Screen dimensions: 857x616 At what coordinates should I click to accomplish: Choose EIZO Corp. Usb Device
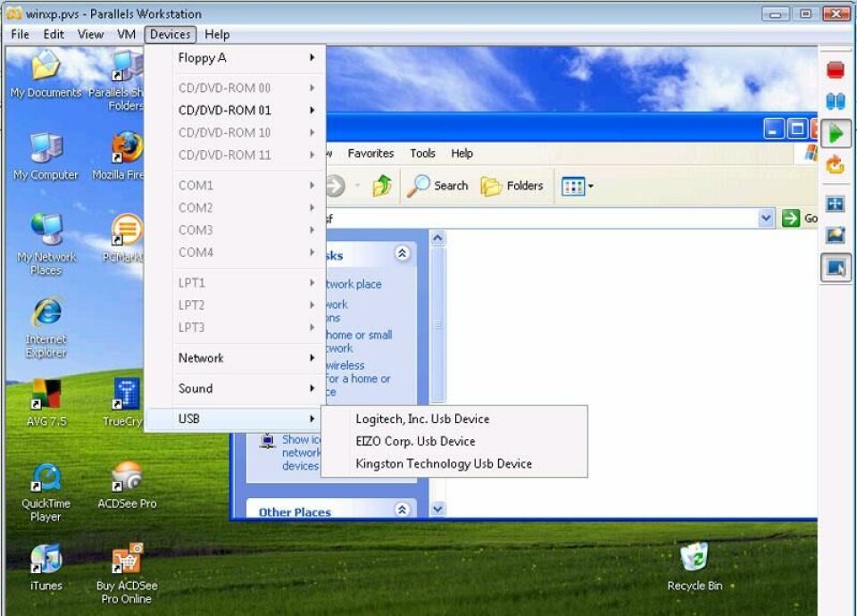coord(454,441)
